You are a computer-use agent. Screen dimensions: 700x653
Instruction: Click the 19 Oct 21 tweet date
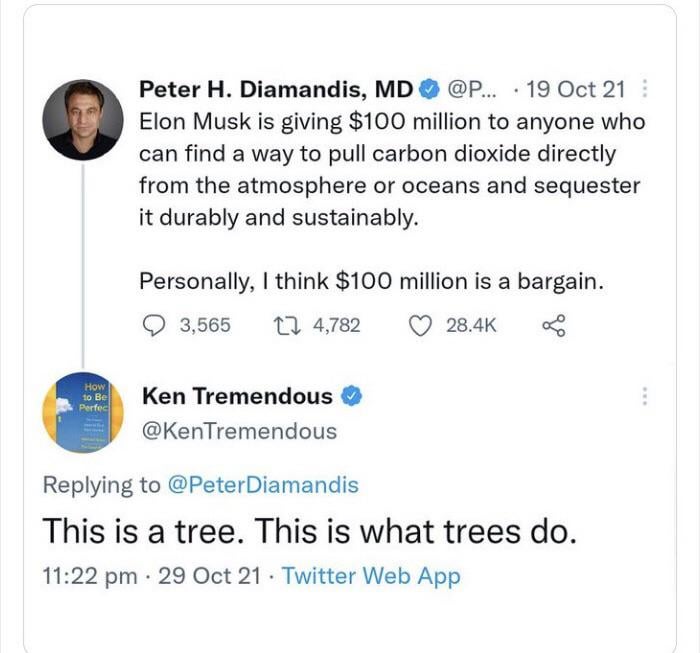[574, 91]
